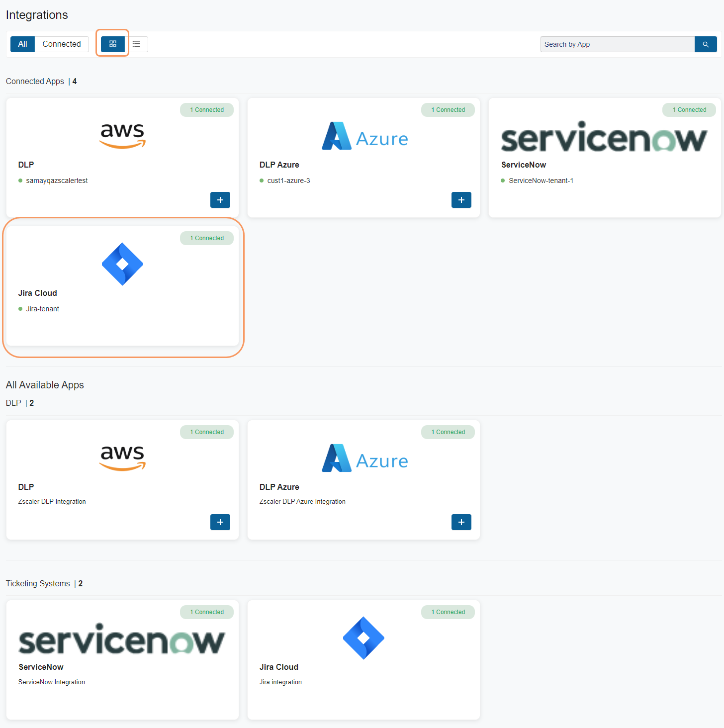Open Jira-tenant tenant entry

[42, 309]
